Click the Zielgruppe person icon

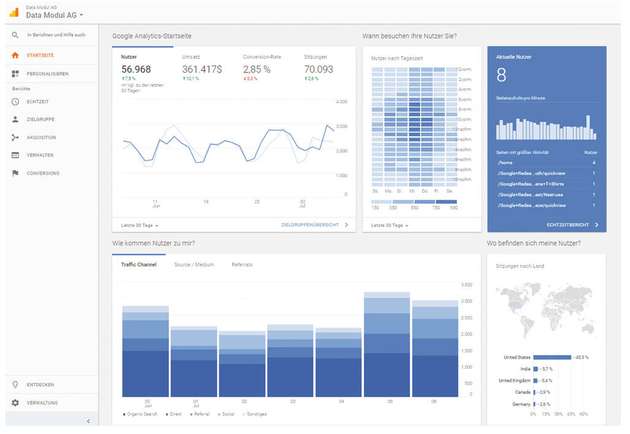[15, 119]
